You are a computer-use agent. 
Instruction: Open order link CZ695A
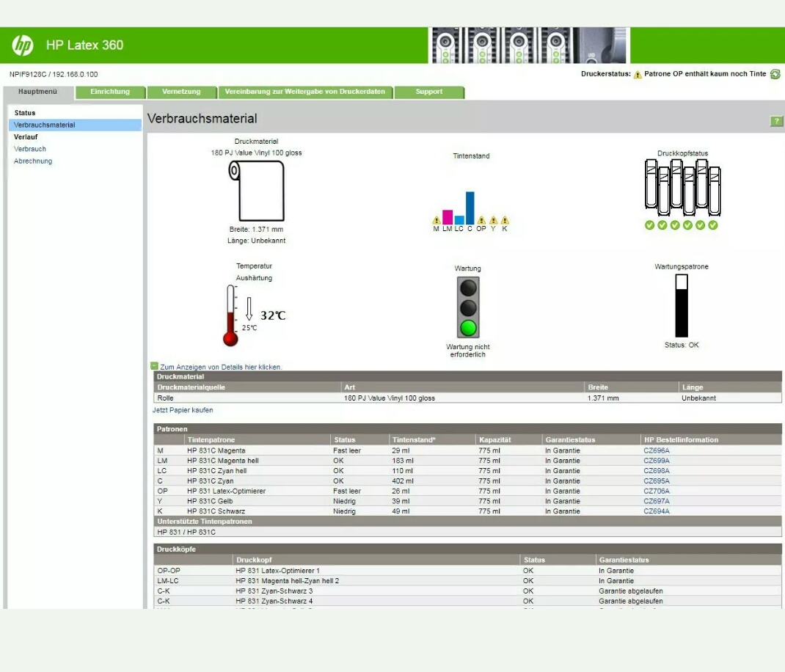[657, 481]
